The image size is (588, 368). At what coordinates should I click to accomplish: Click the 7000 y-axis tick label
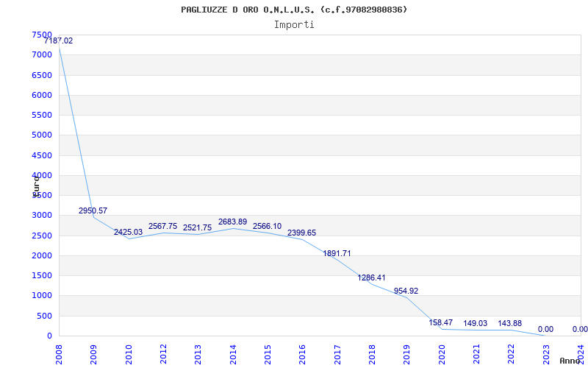(x=42, y=55)
